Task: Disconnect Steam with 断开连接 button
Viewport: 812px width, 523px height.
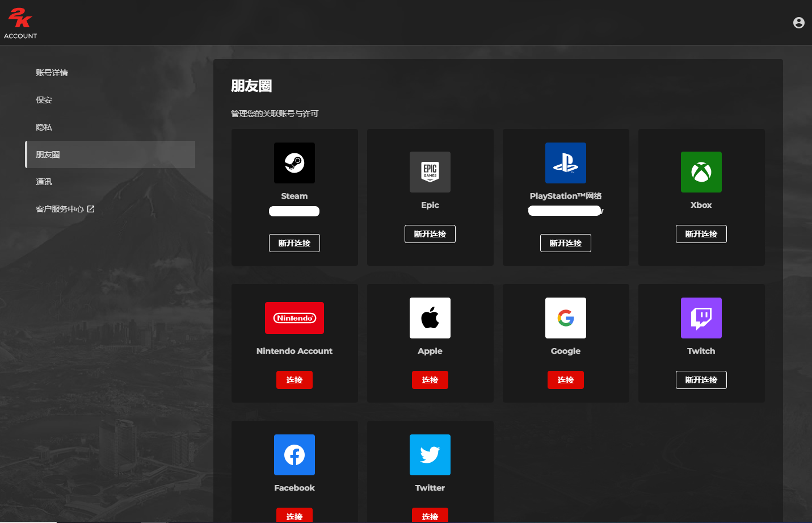Action: tap(294, 243)
